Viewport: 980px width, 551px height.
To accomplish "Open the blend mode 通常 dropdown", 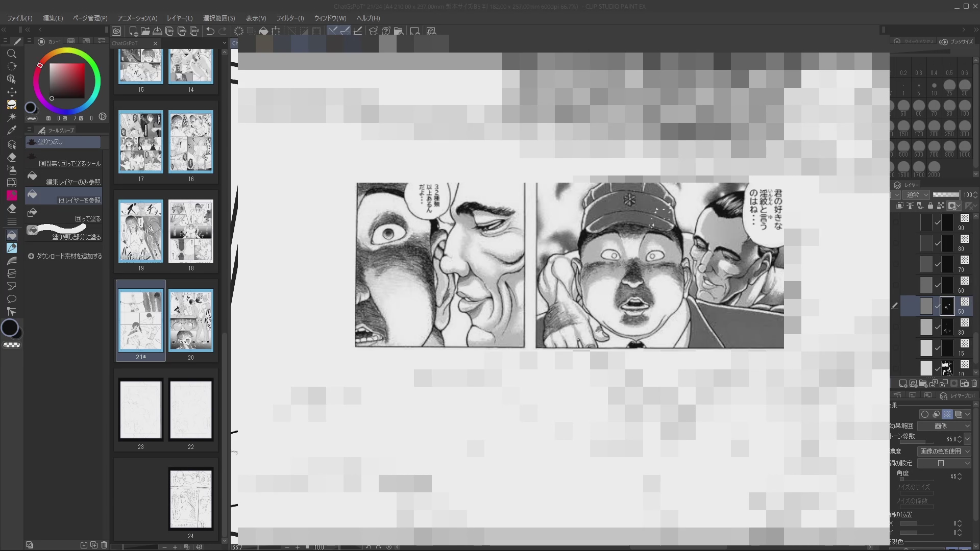I will click(x=917, y=194).
